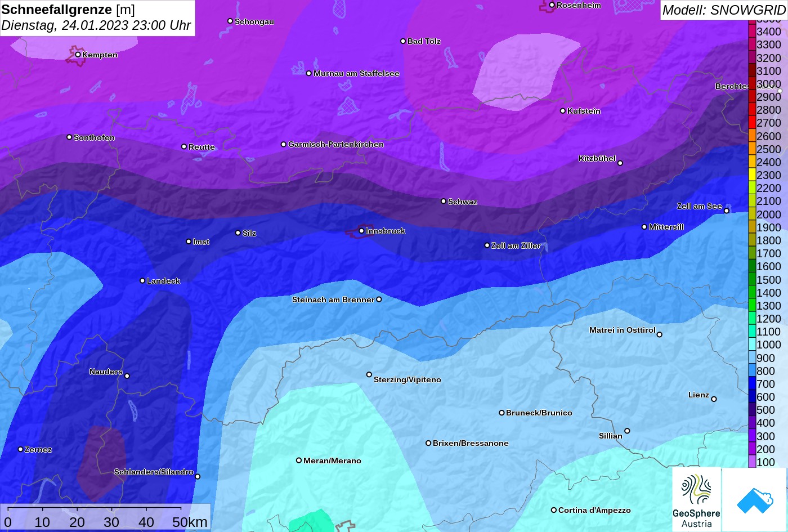The image size is (788, 532).
Task: Select the Zernez marker dot
Action: coord(21,449)
